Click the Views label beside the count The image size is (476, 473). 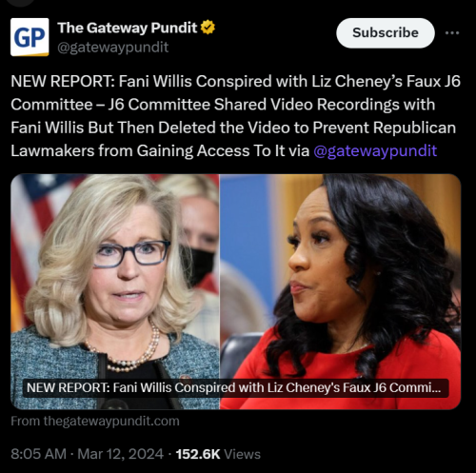(243, 454)
